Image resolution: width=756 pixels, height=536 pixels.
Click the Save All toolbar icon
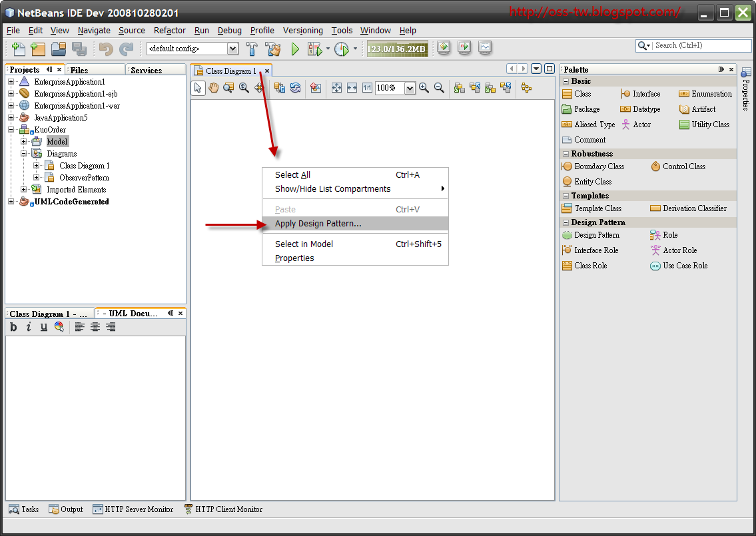[79, 49]
